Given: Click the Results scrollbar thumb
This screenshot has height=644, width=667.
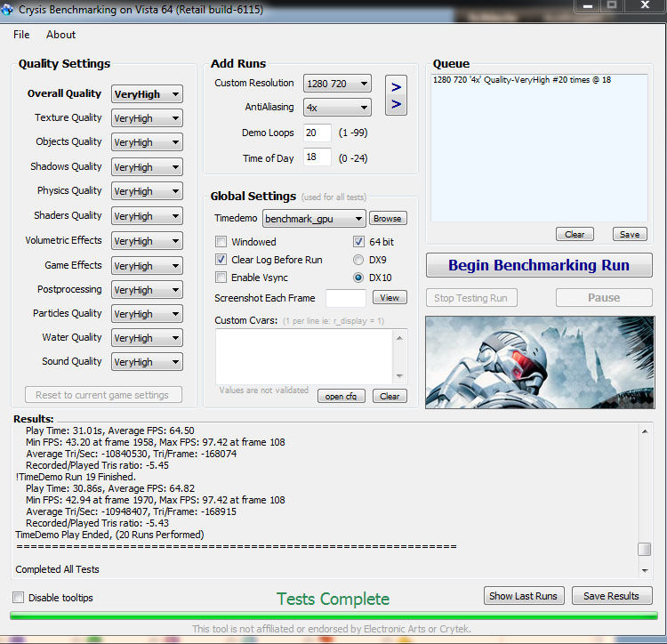Looking at the screenshot, I should tap(645, 549).
